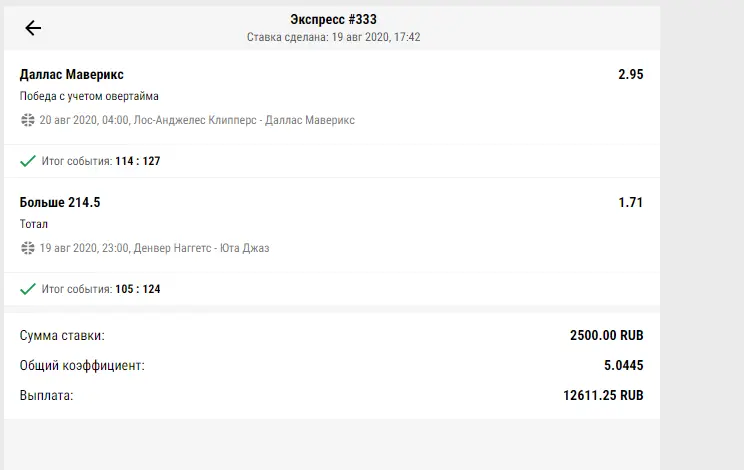Click the Тотал market label

click(34, 224)
